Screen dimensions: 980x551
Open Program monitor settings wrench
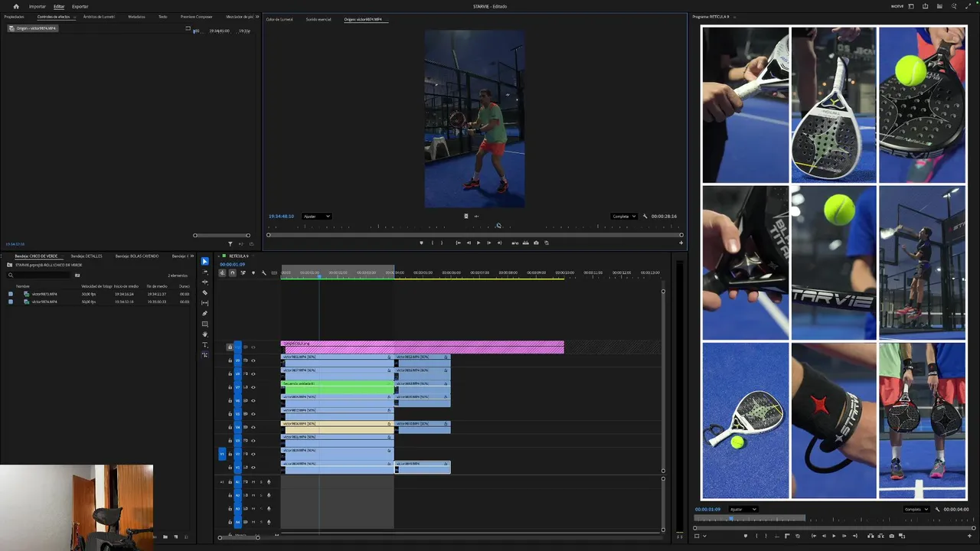click(937, 509)
